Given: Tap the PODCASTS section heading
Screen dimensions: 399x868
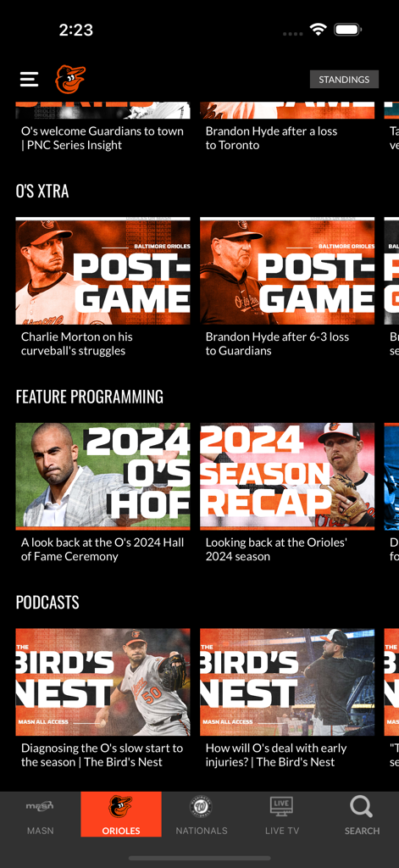Looking at the screenshot, I should [x=47, y=603].
